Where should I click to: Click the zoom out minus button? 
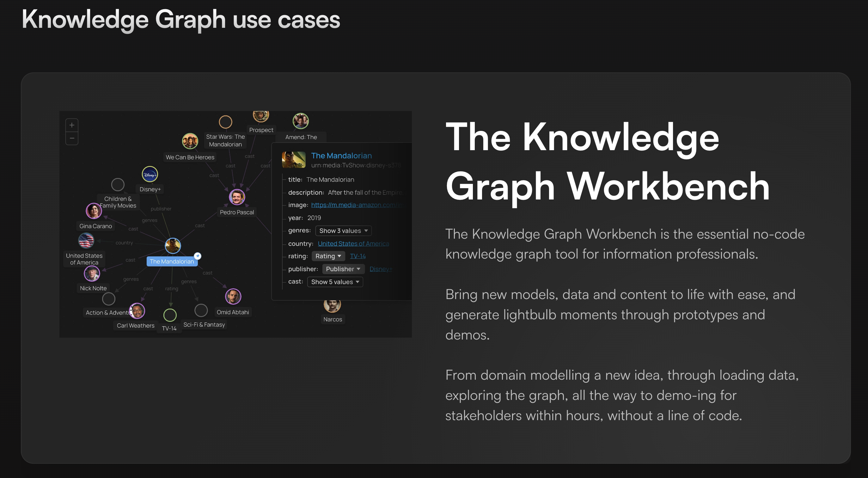coord(72,138)
